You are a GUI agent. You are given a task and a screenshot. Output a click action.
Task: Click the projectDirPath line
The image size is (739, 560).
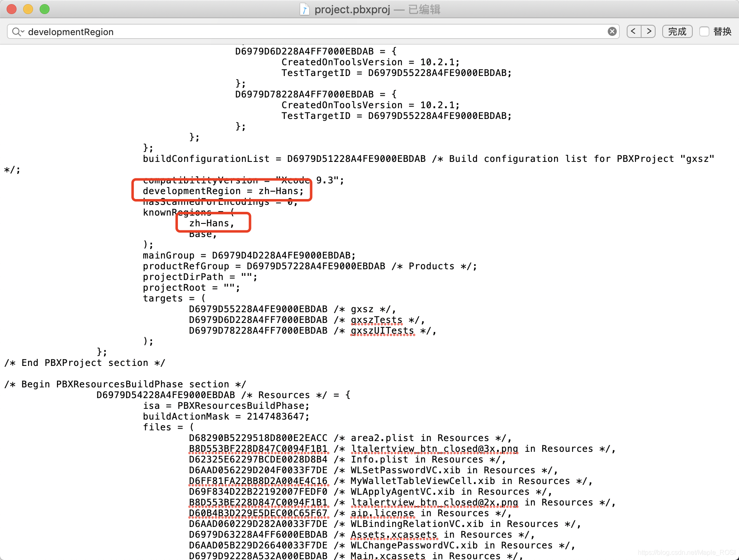(200, 277)
